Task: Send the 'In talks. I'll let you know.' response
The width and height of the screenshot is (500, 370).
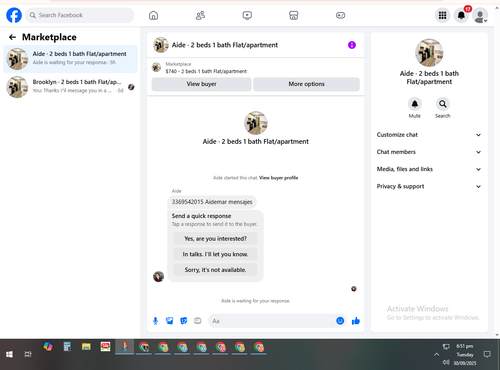Action: (x=215, y=254)
